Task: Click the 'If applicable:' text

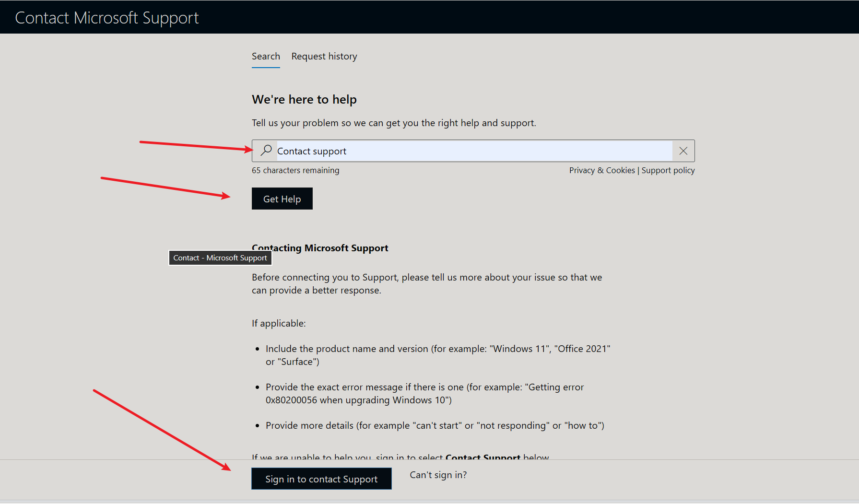Action: tap(279, 323)
